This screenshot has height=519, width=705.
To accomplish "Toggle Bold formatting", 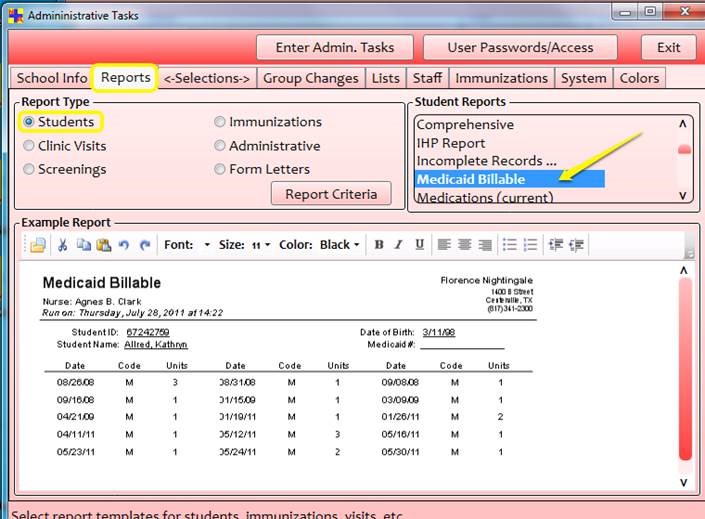I will pyautogui.click(x=379, y=244).
